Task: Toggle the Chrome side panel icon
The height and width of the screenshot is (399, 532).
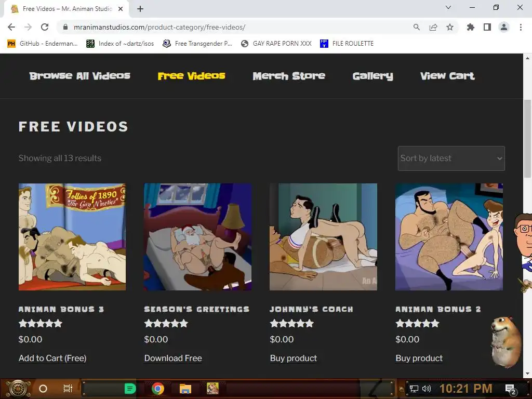Action: 487,27
